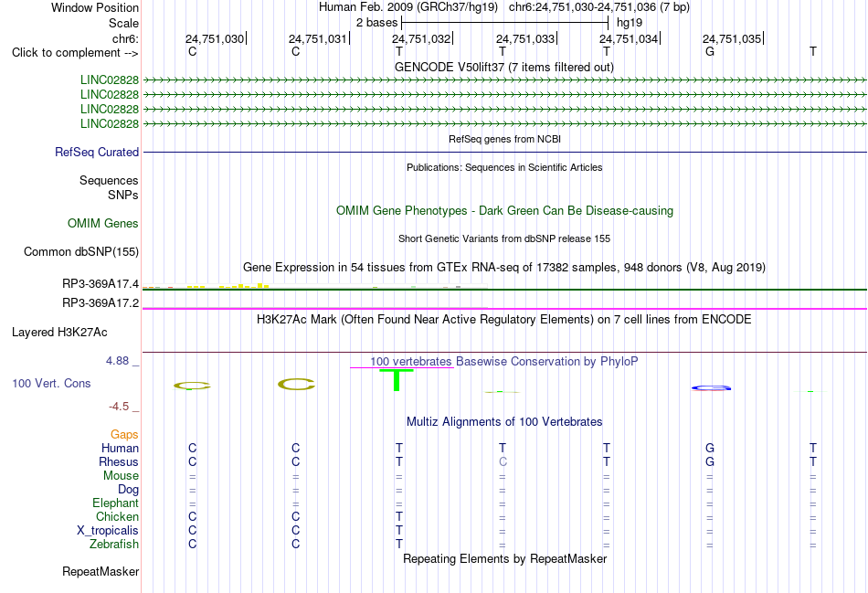Click the RefSeq Curated track label
The width and height of the screenshot is (868, 593).
(97, 152)
